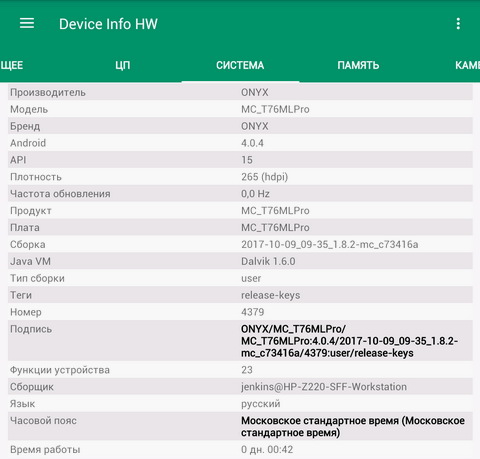480x459 pixels.
Task: Open the hamburger navigation menu
Action: pos(27,23)
